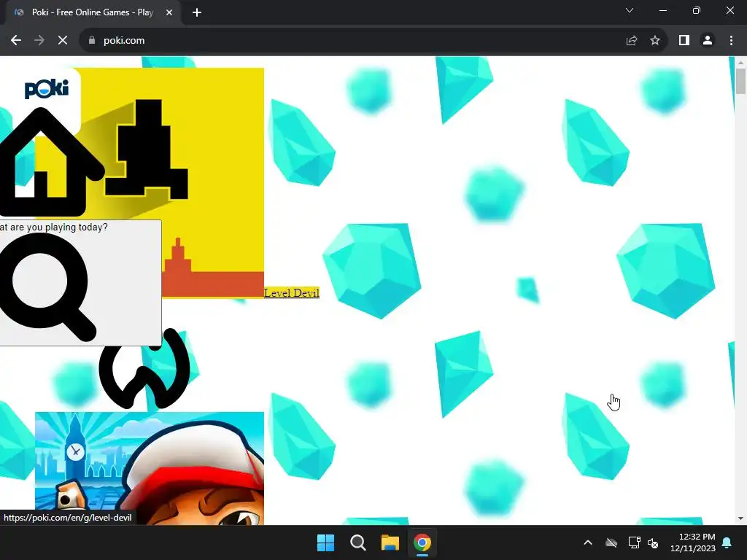Follow the Level Devil text link
The width and height of the screenshot is (747, 560).
[292, 293]
